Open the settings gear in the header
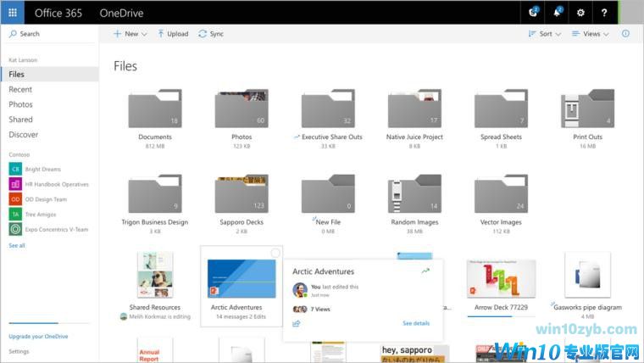The image size is (644, 363). coord(580,13)
